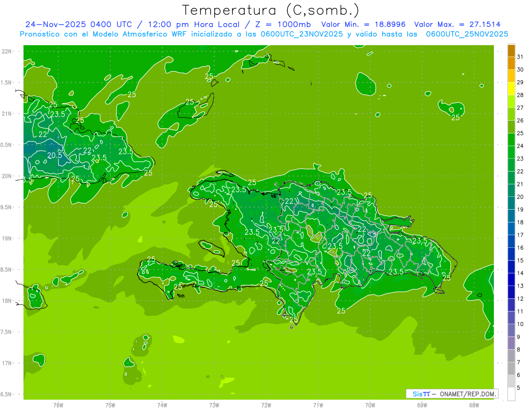Pick the dark blue legend swatch between 13 and 14
The height and width of the screenshot is (411, 532).
click(x=511, y=279)
